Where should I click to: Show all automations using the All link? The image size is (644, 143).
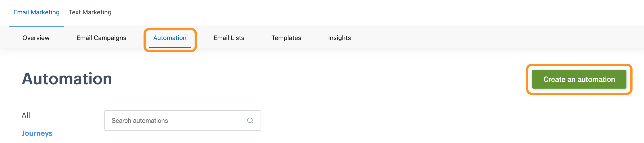tap(26, 115)
